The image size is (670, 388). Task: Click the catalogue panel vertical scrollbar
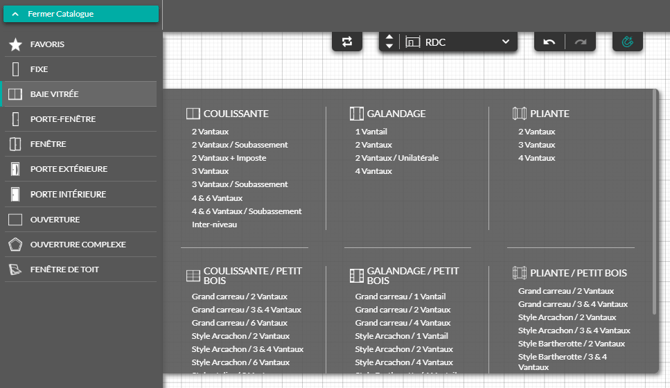pos(654,203)
